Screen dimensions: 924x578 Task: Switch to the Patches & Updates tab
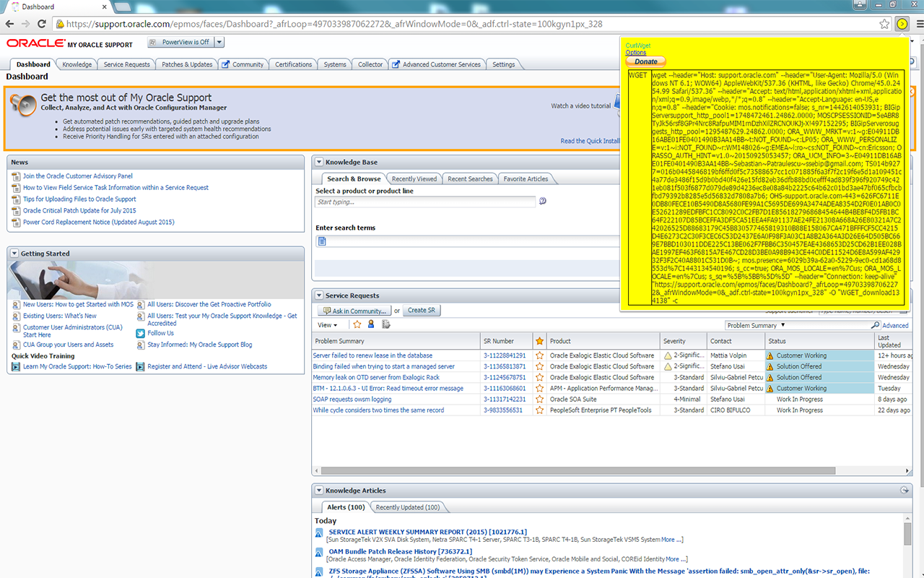[x=187, y=64]
